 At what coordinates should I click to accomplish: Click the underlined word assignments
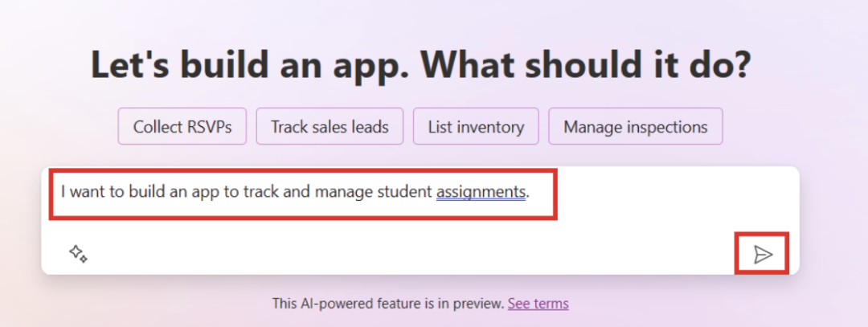(481, 192)
